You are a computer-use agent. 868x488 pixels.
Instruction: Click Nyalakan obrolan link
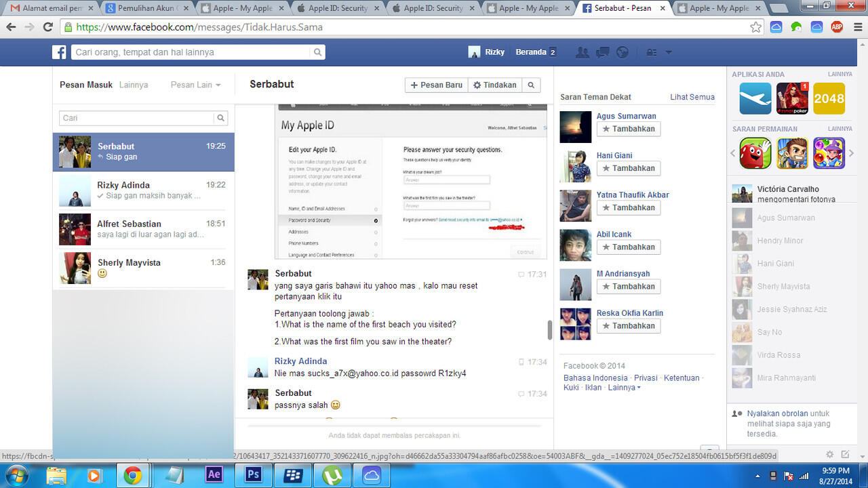point(777,413)
